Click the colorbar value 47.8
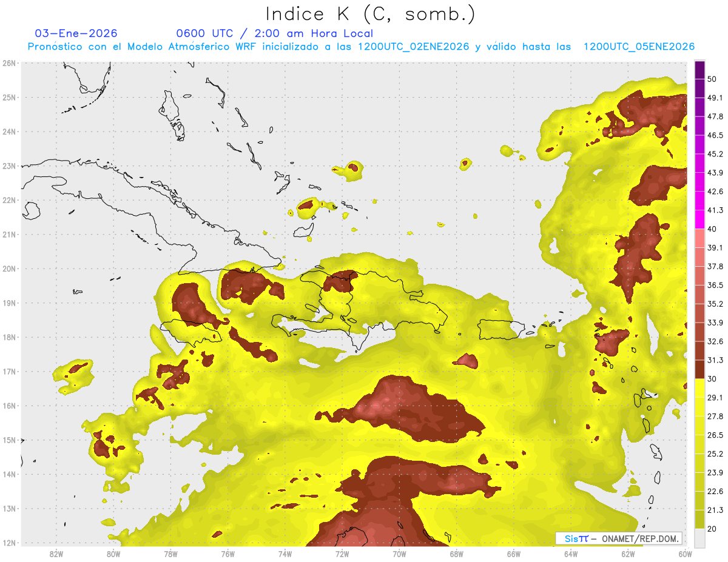 coord(715,116)
